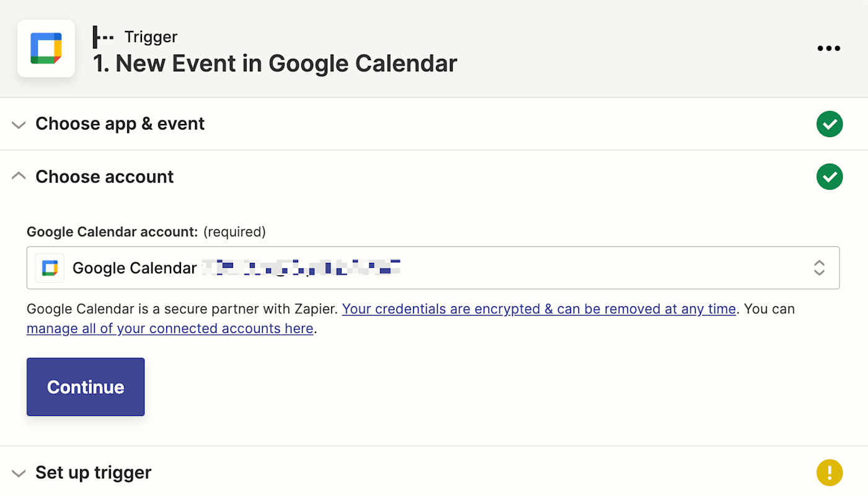Click the New Event in Google Calendar title
Screen dimensions: 868x496
pos(275,63)
